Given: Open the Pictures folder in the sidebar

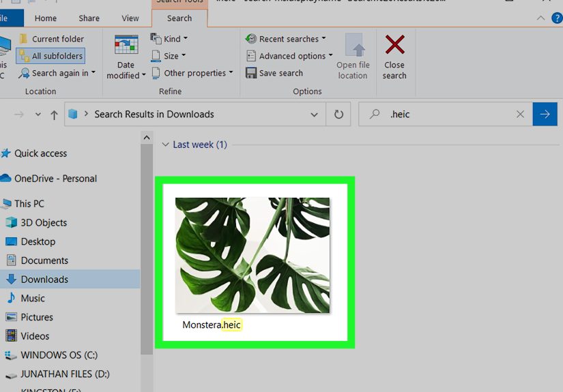Looking at the screenshot, I should [37, 317].
